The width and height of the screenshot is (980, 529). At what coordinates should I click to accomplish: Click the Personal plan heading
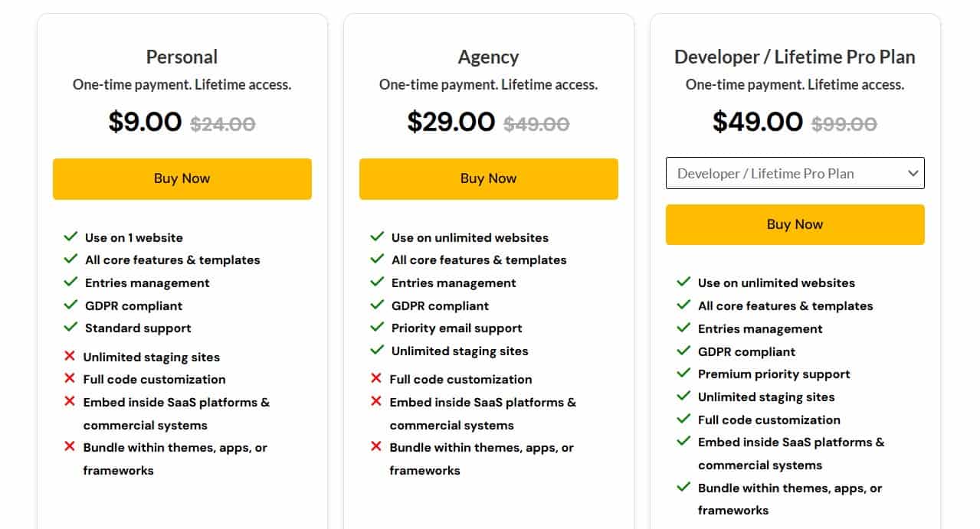click(x=182, y=57)
